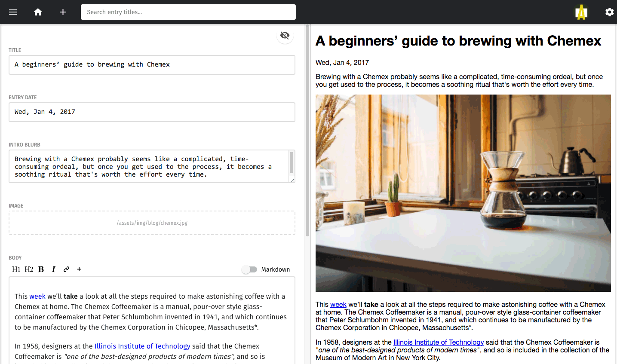Click the 'week' link in body editor
This screenshot has width=617, height=364.
[x=37, y=296]
